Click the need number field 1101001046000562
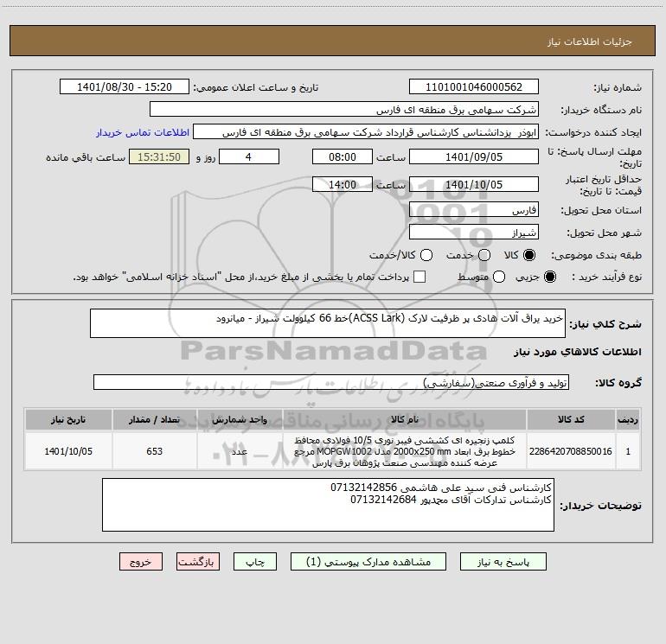This screenshot has height=644, width=666. coord(474,86)
